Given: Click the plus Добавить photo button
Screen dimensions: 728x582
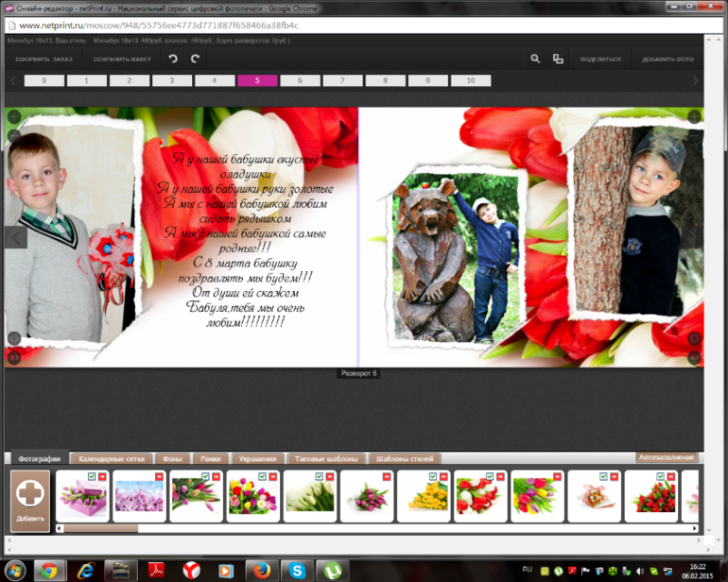Looking at the screenshot, I should click(29, 500).
